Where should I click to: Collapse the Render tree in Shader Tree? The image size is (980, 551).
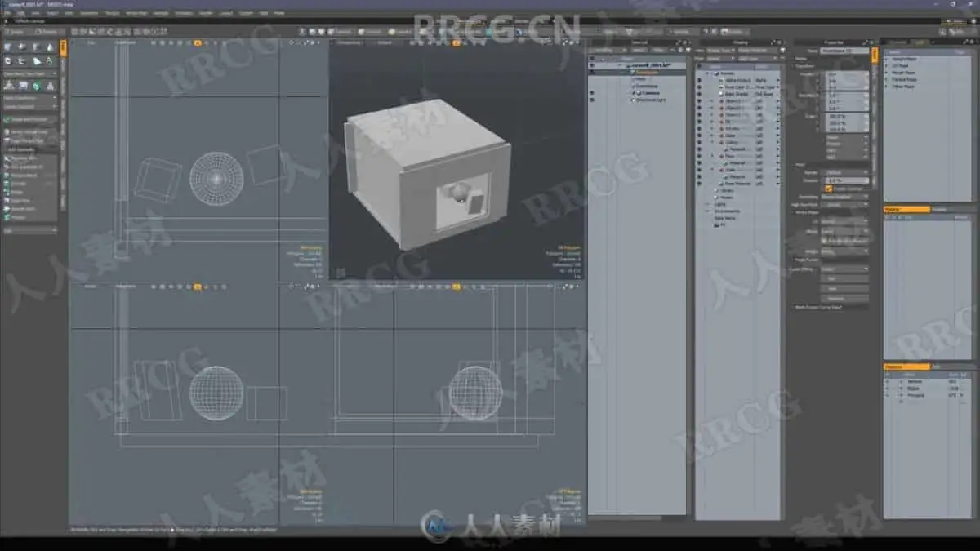(707, 73)
